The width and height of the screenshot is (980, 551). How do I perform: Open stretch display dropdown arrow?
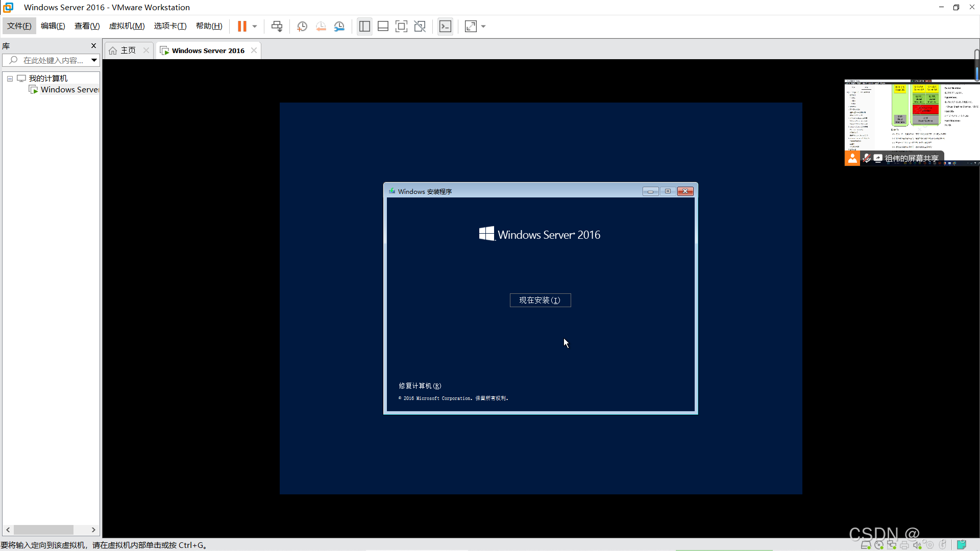[483, 27]
